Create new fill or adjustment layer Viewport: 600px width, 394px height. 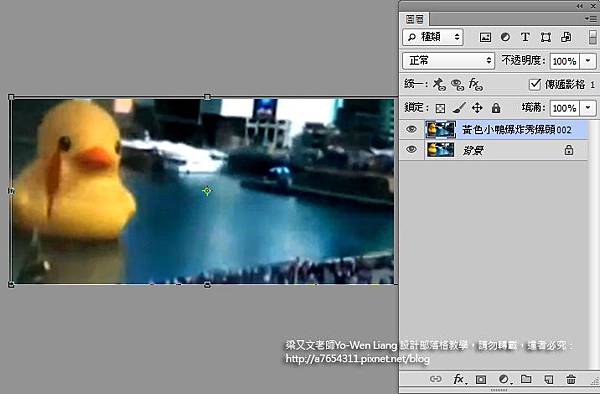(x=505, y=379)
